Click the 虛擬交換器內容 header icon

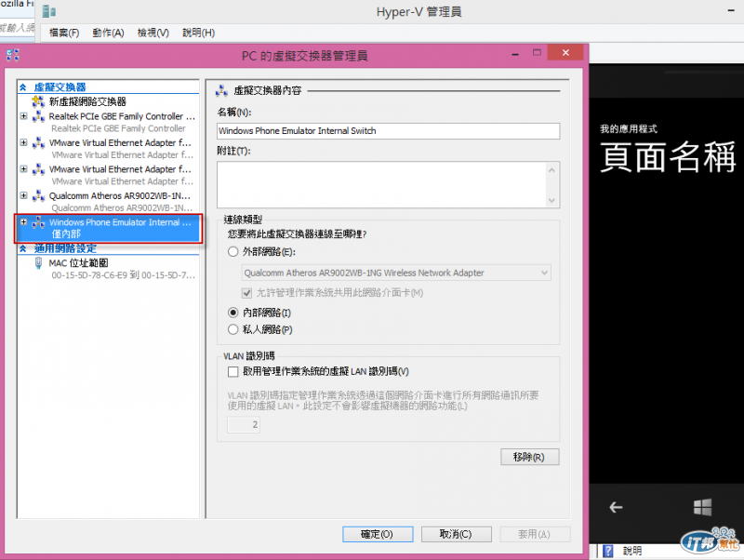221,90
